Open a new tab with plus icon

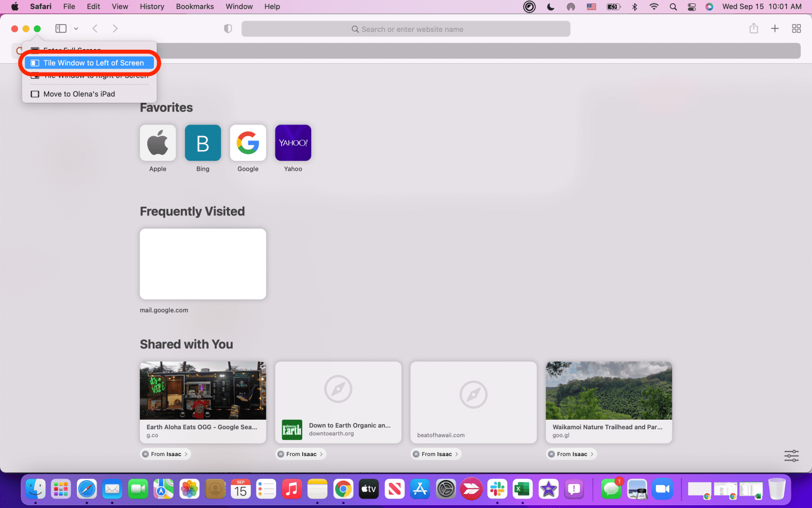coord(775,28)
